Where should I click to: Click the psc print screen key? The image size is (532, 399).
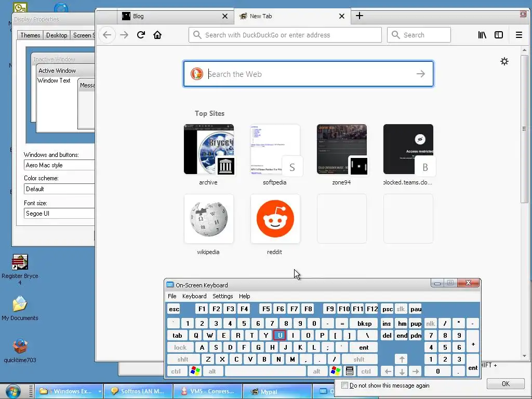coord(387,309)
